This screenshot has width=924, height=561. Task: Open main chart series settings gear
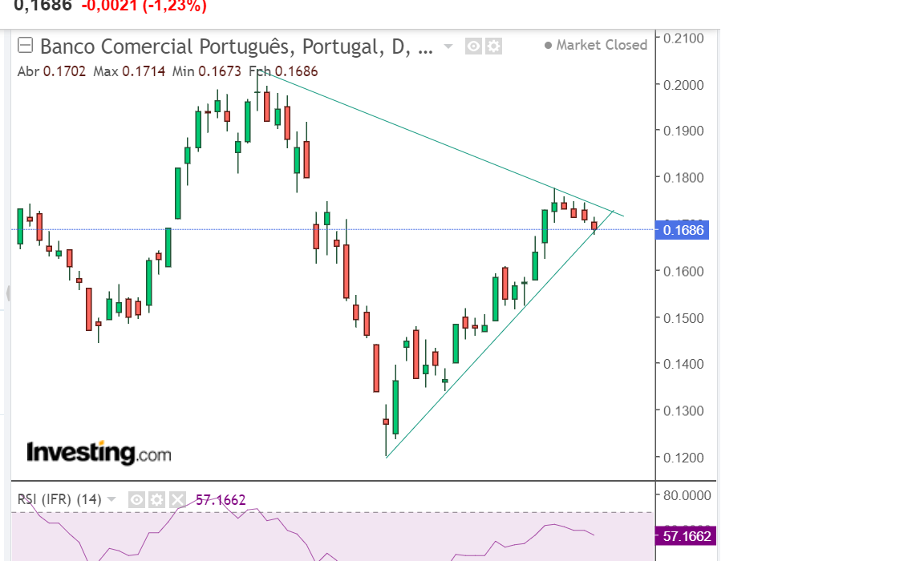(493, 46)
